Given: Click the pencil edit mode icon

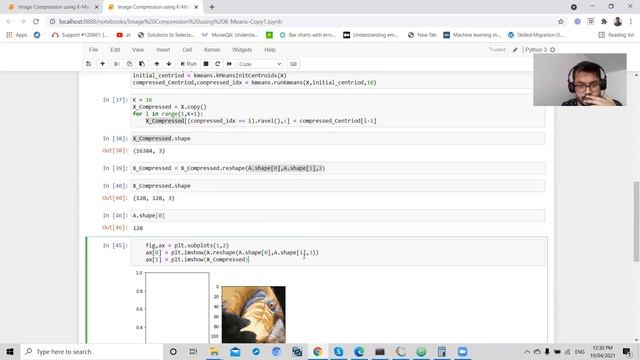Looking at the screenshot, I should 515,50.
